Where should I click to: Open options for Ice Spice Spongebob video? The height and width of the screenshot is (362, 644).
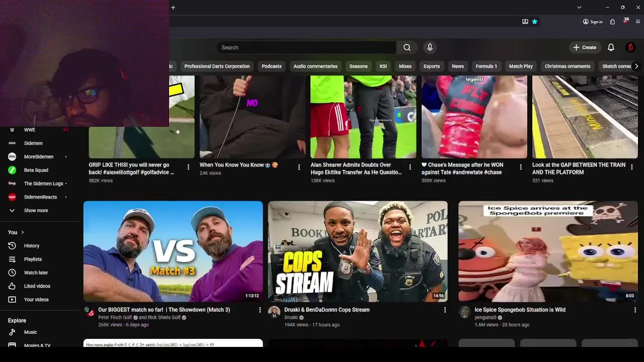coord(635,310)
